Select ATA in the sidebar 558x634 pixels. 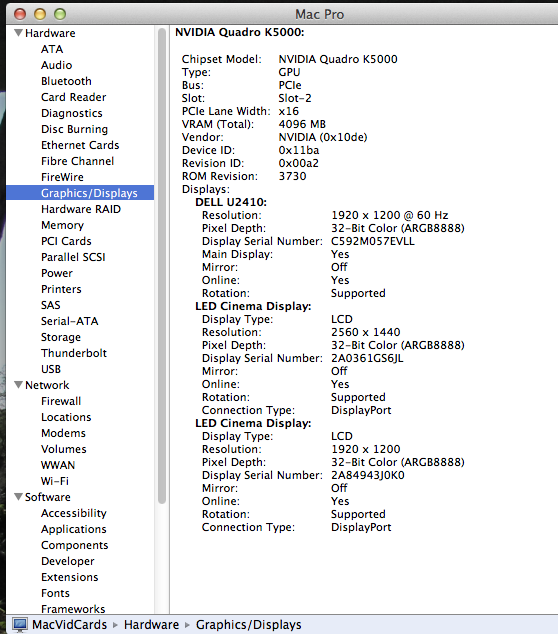[52, 49]
